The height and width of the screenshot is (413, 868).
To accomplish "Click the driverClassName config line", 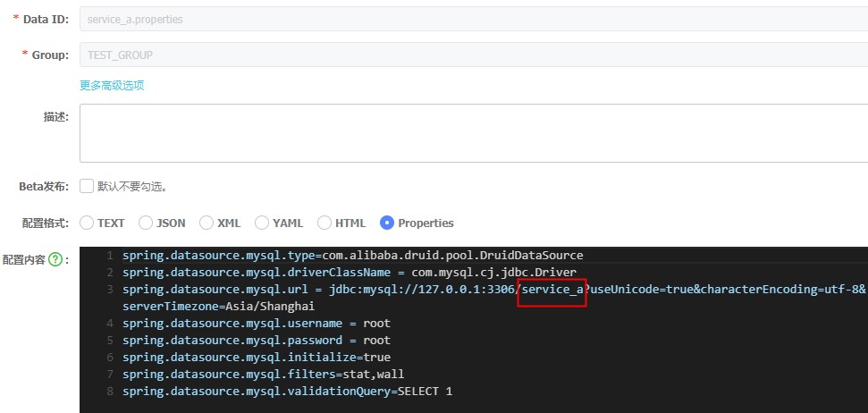I will point(350,273).
